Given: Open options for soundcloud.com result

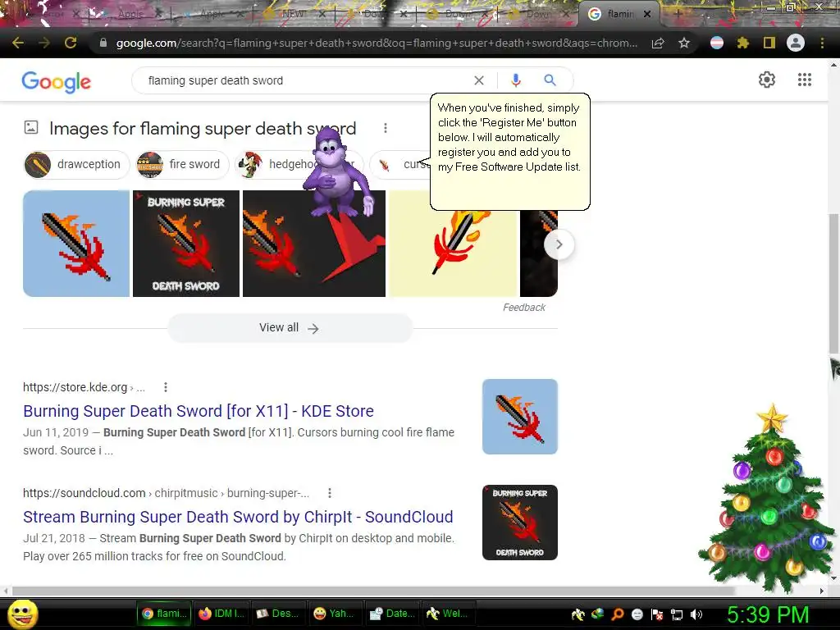Looking at the screenshot, I should (330, 493).
